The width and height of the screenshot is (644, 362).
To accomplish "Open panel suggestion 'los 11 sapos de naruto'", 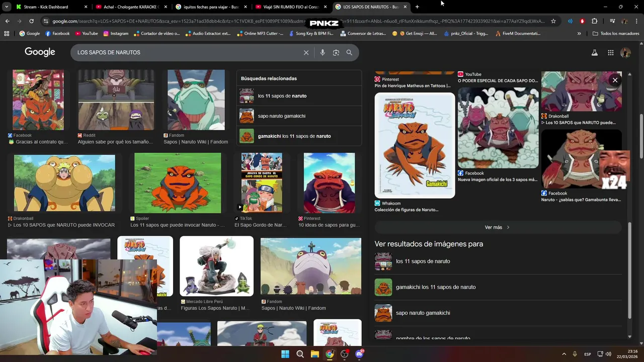I will 498,261.
